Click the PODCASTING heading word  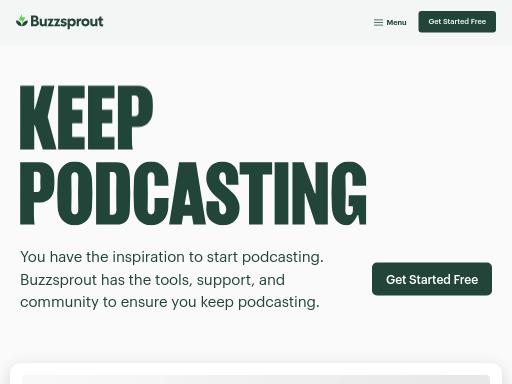(x=193, y=193)
